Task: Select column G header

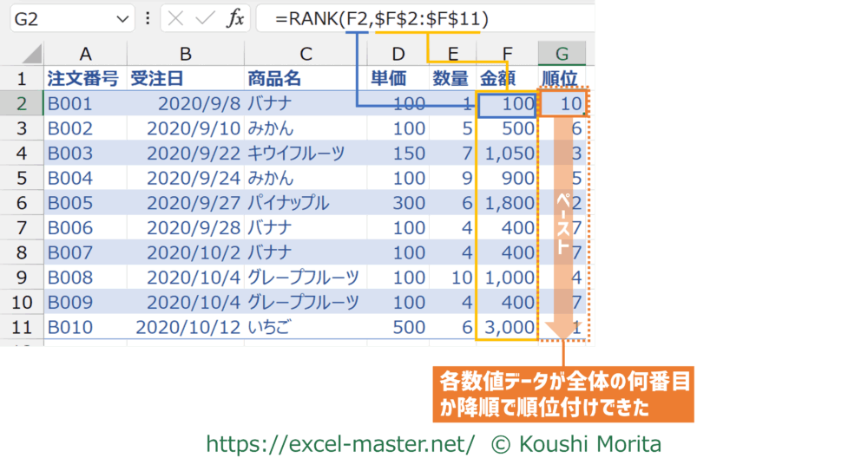Action: (x=562, y=53)
